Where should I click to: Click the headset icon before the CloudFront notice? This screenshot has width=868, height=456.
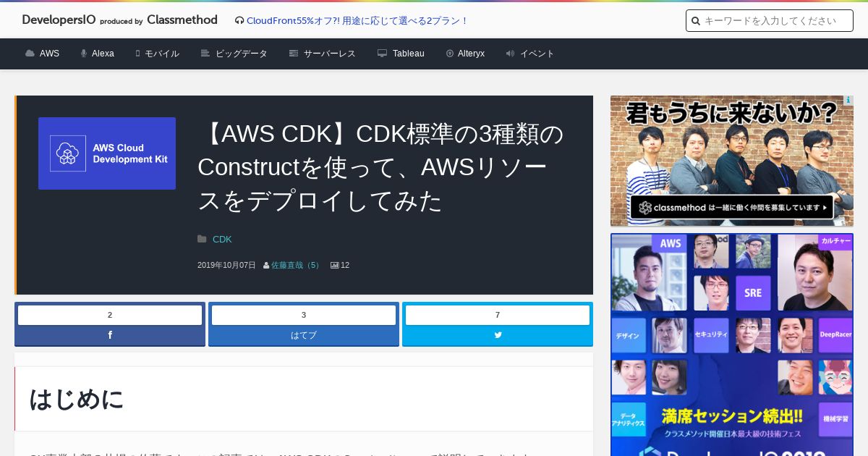click(x=239, y=20)
